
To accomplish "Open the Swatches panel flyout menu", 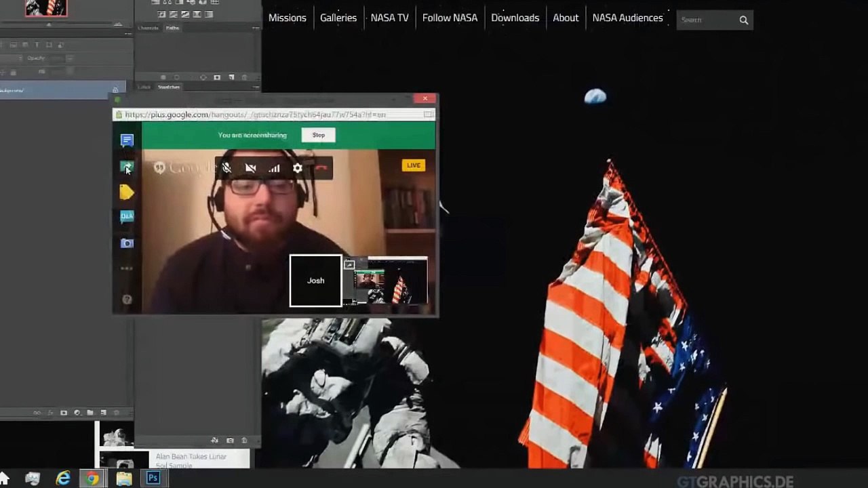I will 256,87.
